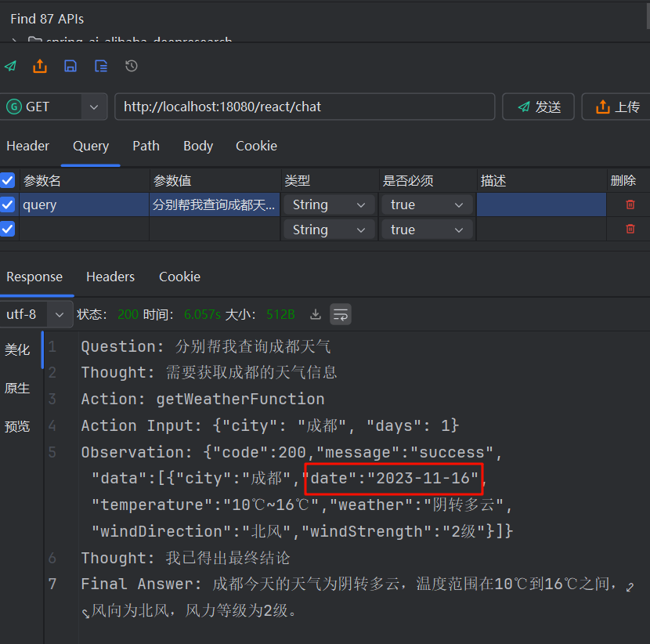The width and height of the screenshot is (650, 644).
Task: Select 预览 preview view mode
Action: pyautogui.click(x=17, y=426)
